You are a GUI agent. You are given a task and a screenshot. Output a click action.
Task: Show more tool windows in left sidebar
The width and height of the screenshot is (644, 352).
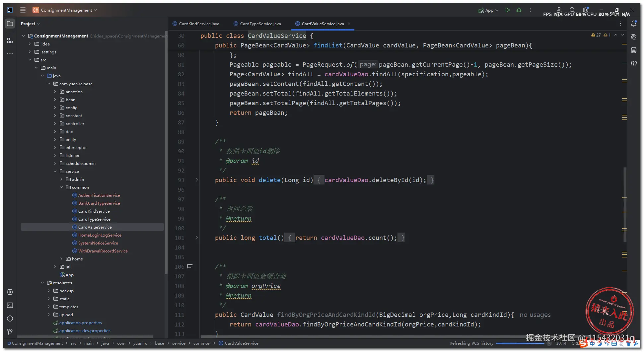(10, 53)
